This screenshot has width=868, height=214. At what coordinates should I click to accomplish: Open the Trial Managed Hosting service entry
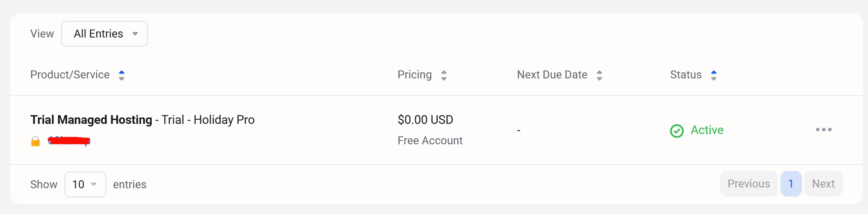coord(91,120)
